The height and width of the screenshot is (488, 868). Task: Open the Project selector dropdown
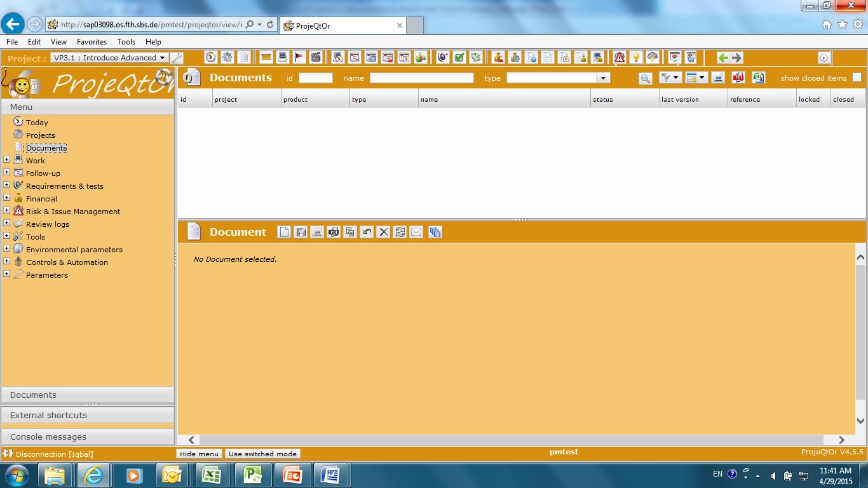163,58
